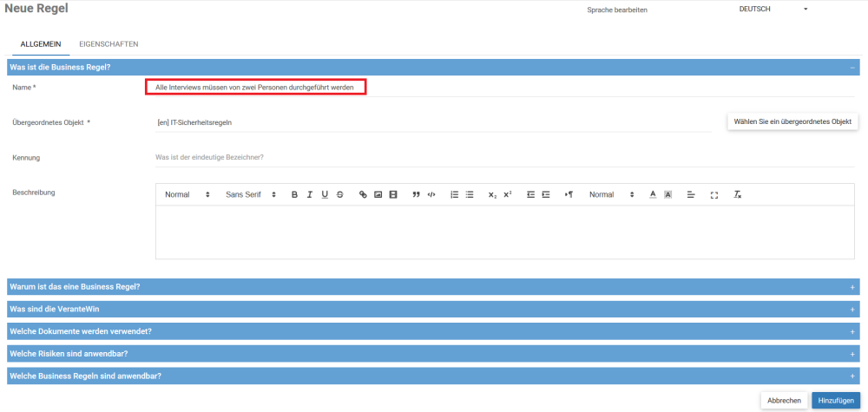
Task: Apply subscript formatting
Action: [492, 194]
